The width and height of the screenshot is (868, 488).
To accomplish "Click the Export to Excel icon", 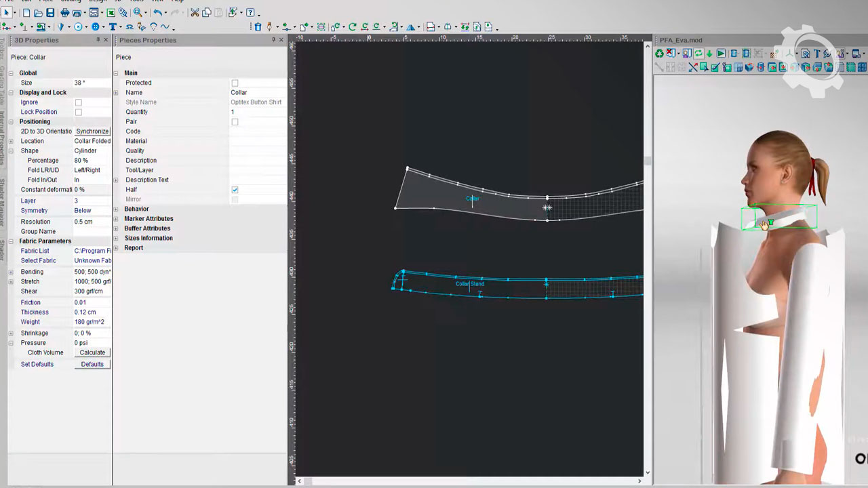I will pyautogui.click(x=111, y=13).
